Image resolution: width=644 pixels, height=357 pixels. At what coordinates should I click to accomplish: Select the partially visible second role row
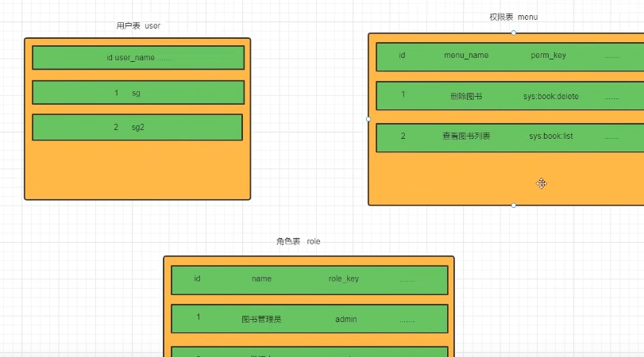[x=310, y=352]
